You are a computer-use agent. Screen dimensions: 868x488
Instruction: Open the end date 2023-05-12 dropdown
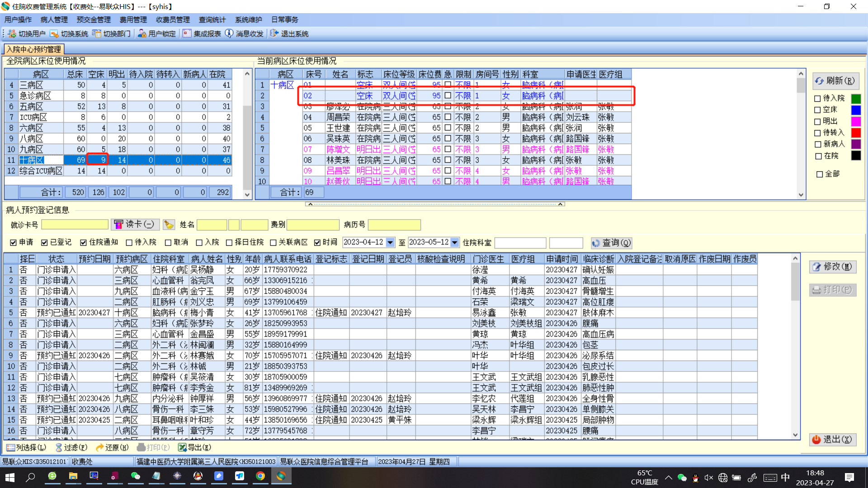pyautogui.click(x=455, y=243)
